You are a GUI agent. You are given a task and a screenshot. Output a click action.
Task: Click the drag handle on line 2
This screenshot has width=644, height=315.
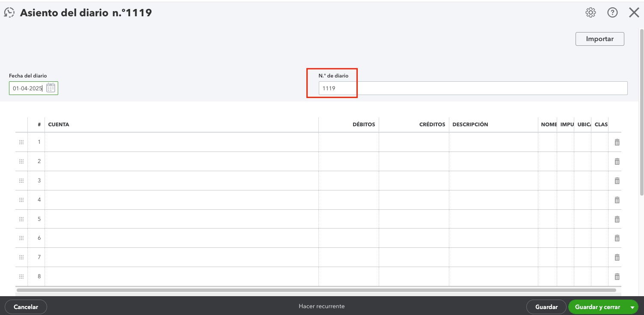click(21, 161)
